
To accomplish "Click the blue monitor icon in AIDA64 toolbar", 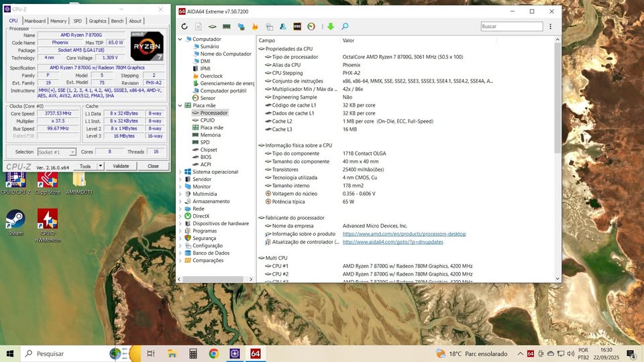I will tap(241, 27).
